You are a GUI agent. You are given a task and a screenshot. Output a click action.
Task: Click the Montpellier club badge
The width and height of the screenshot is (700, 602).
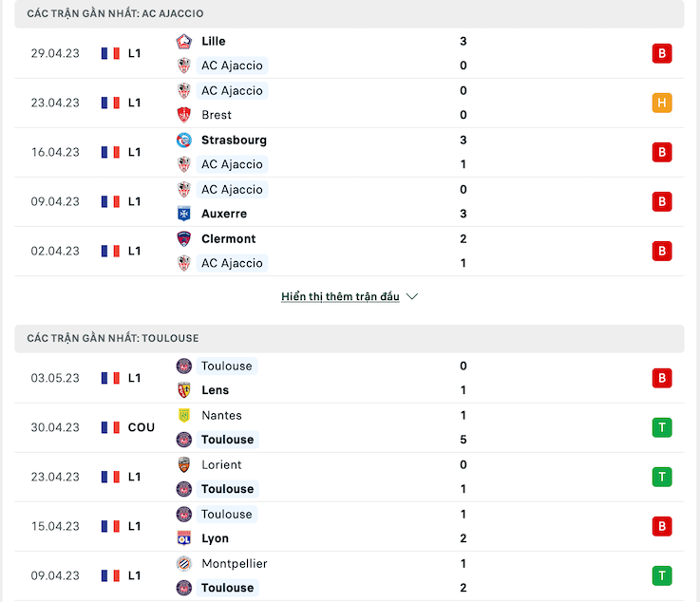(184, 564)
